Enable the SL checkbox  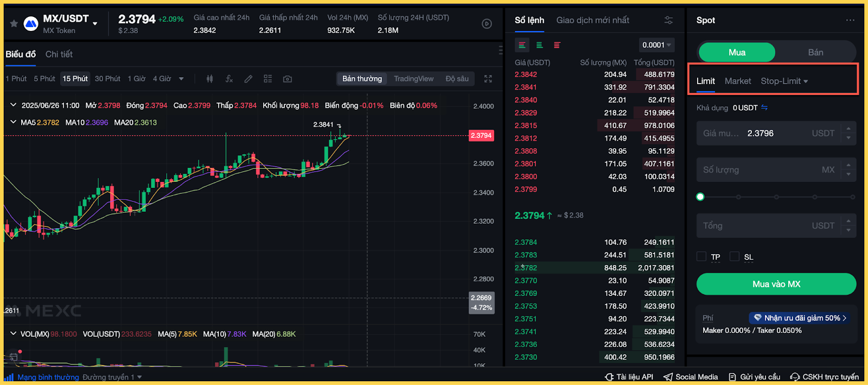(735, 256)
